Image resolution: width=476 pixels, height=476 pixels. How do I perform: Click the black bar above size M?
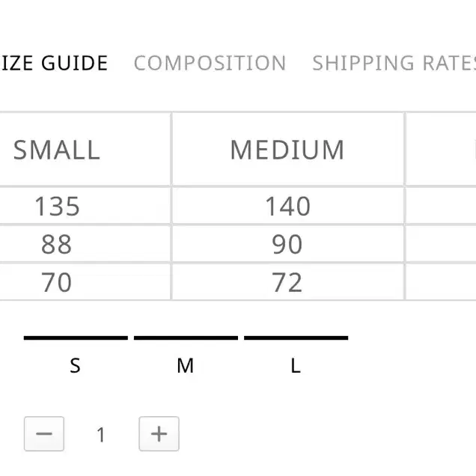(186, 338)
